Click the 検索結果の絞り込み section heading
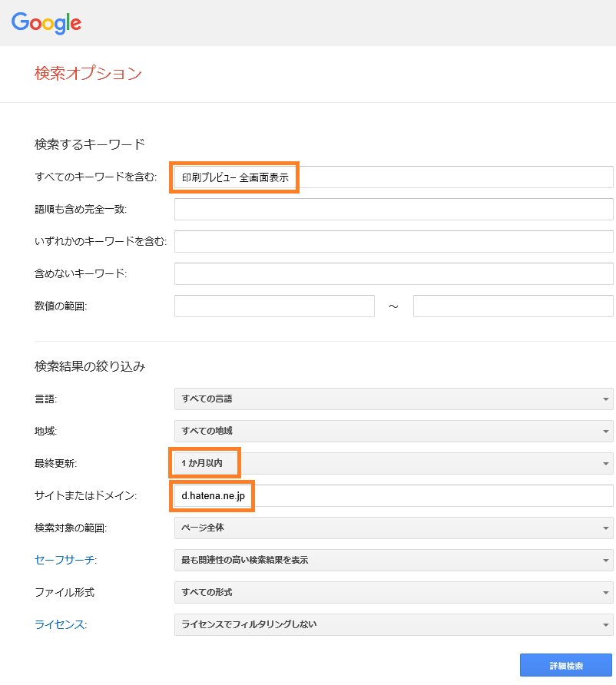 click(90, 366)
